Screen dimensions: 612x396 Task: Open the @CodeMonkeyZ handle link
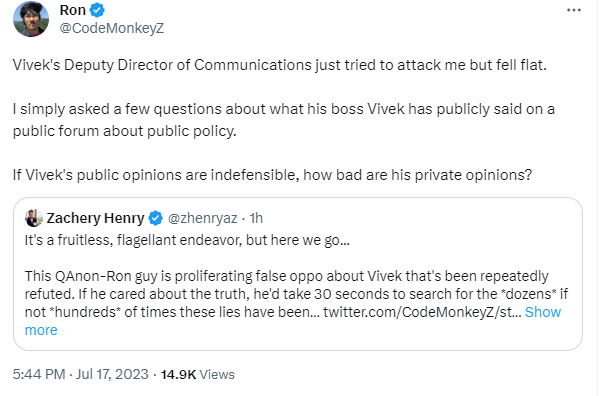click(112, 28)
